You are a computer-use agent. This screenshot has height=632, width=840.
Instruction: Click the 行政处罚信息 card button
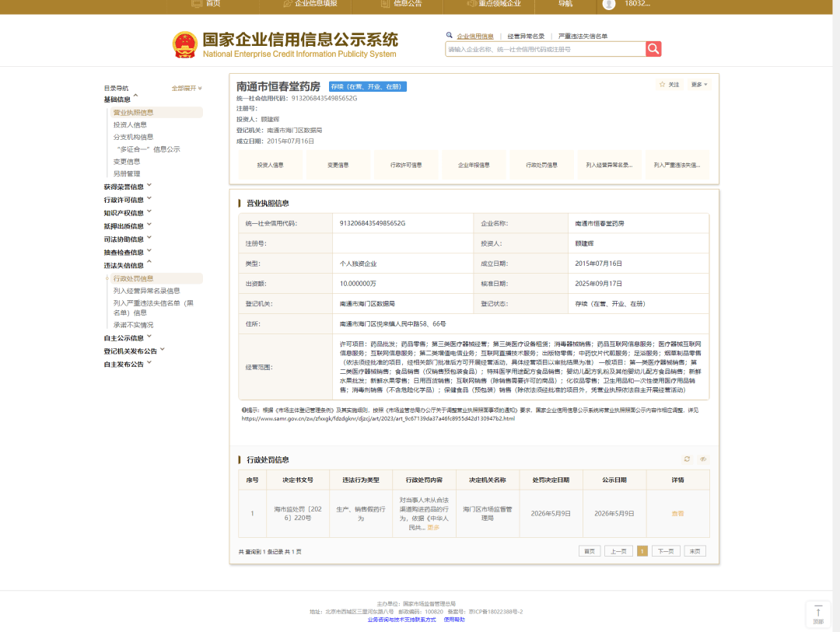(541, 165)
